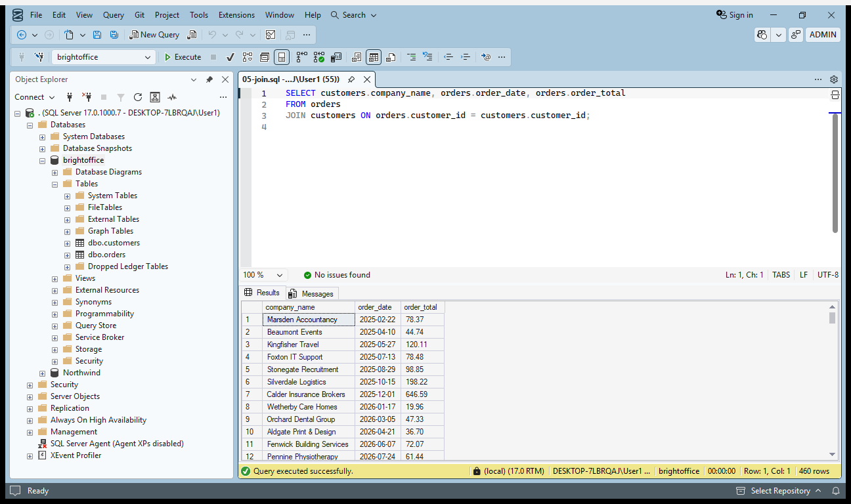Close the 05-join.sql tab

click(x=367, y=79)
